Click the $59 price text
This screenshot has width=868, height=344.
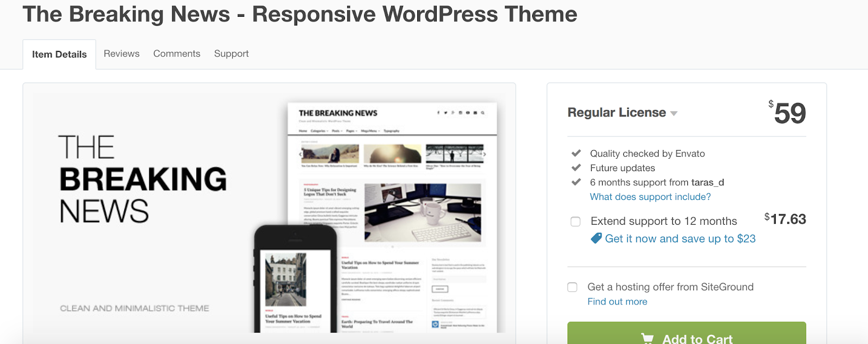coord(787,113)
